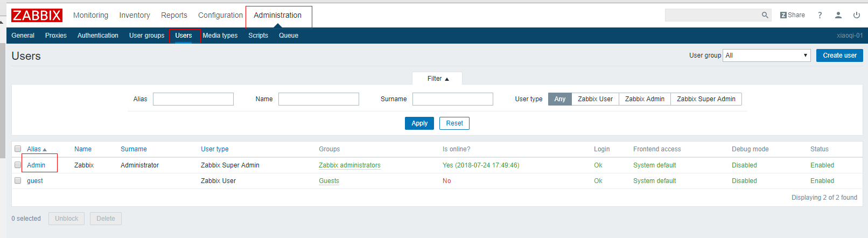Viewport: 868px width, 238px height.
Task: Open the Administration menu
Action: (277, 15)
